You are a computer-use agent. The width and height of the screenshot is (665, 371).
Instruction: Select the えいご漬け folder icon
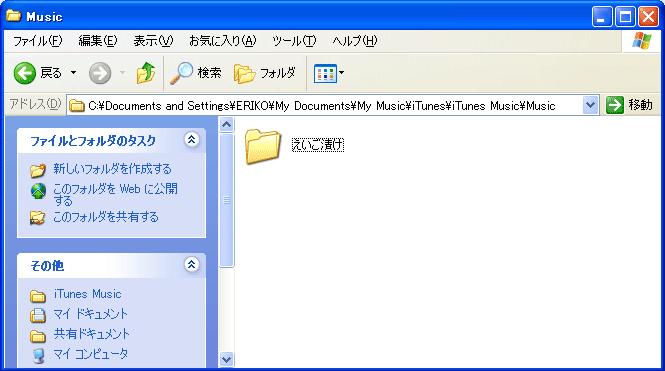[x=263, y=146]
